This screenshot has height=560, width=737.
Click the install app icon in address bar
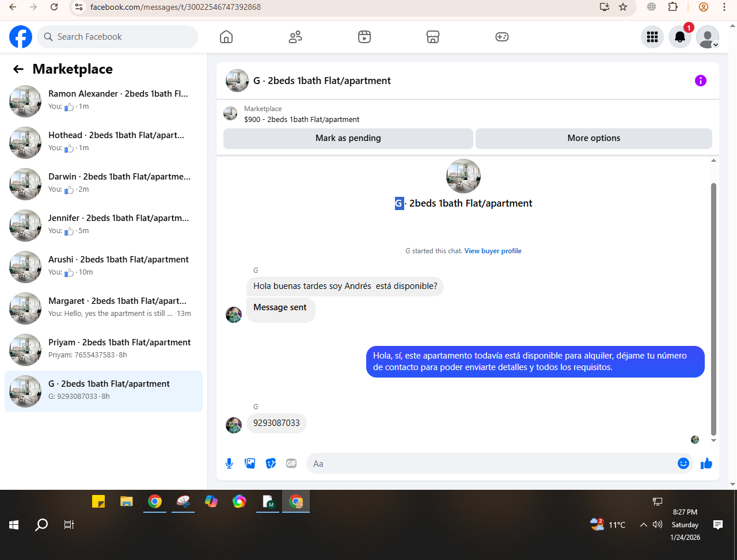(x=604, y=7)
